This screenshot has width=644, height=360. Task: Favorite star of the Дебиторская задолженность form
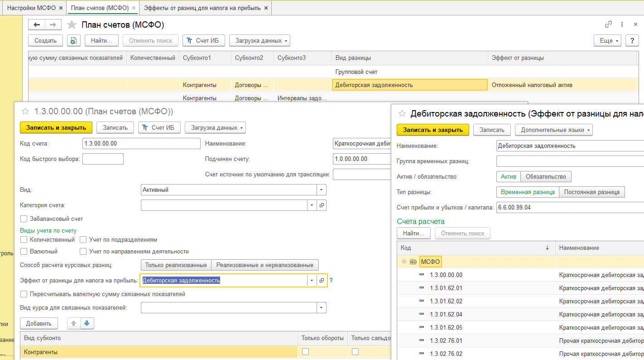402,114
